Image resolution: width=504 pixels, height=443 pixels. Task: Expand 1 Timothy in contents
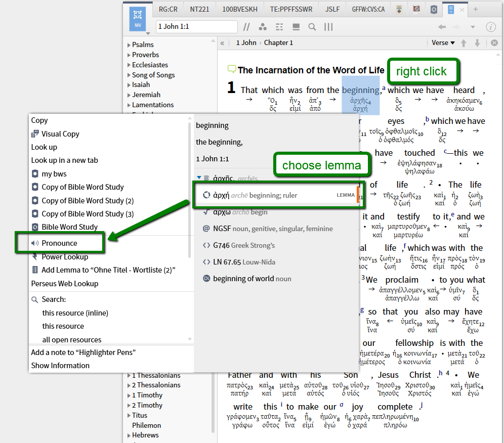click(x=129, y=395)
